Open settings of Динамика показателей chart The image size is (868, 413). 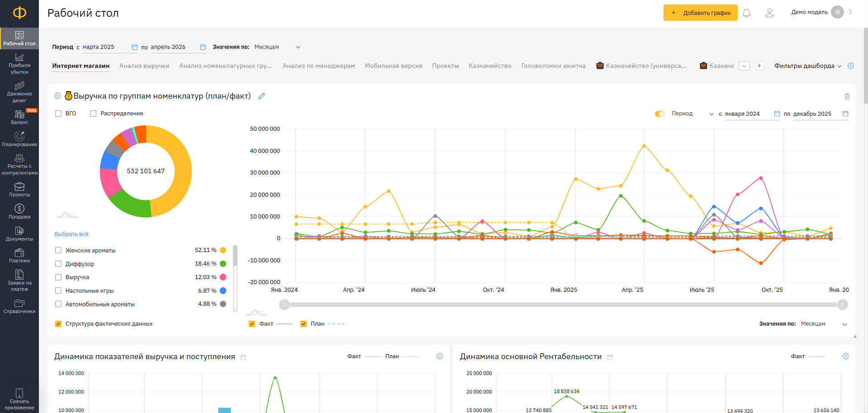click(440, 356)
